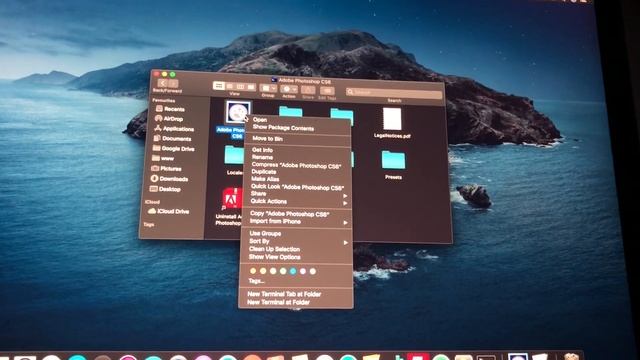Viewport: 640px width, 360px height.
Task: Open iCloud Drive in the Finder sidebar
Action: [169, 211]
